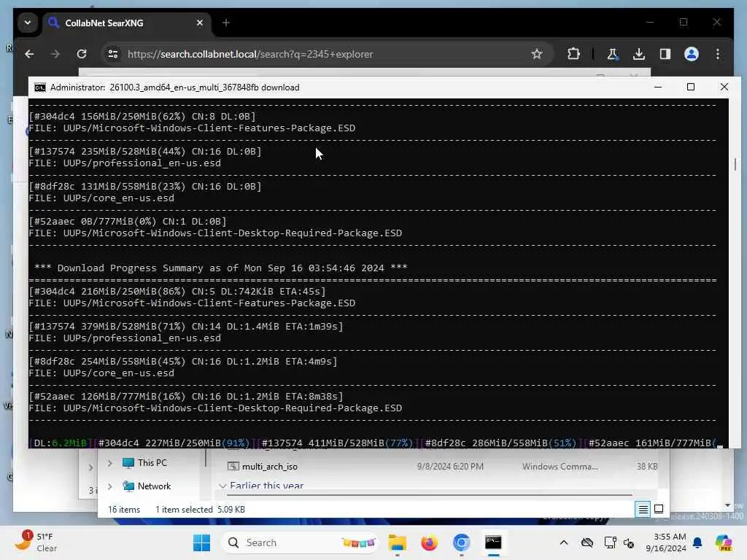Screen dimensions: 747x560
Task: Open the clock and calendar flyout
Action: (665, 542)
